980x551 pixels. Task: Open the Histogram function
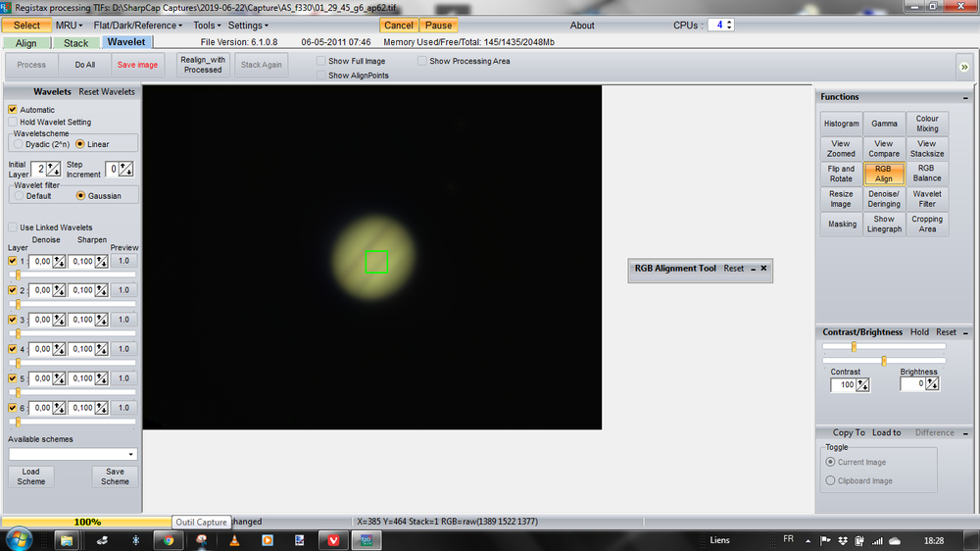pyautogui.click(x=841, y=124)
